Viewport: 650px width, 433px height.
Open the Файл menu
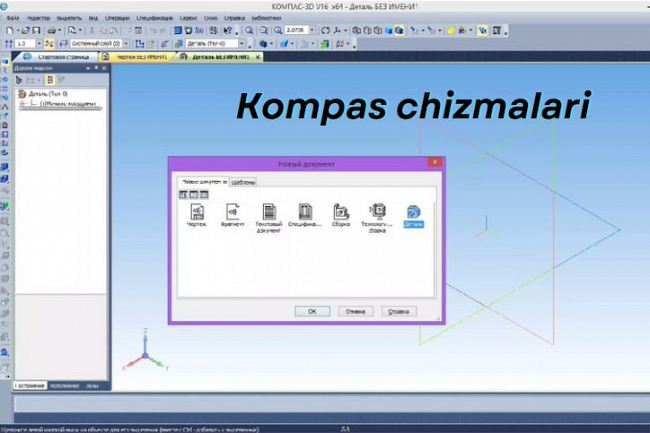point(13,18)
